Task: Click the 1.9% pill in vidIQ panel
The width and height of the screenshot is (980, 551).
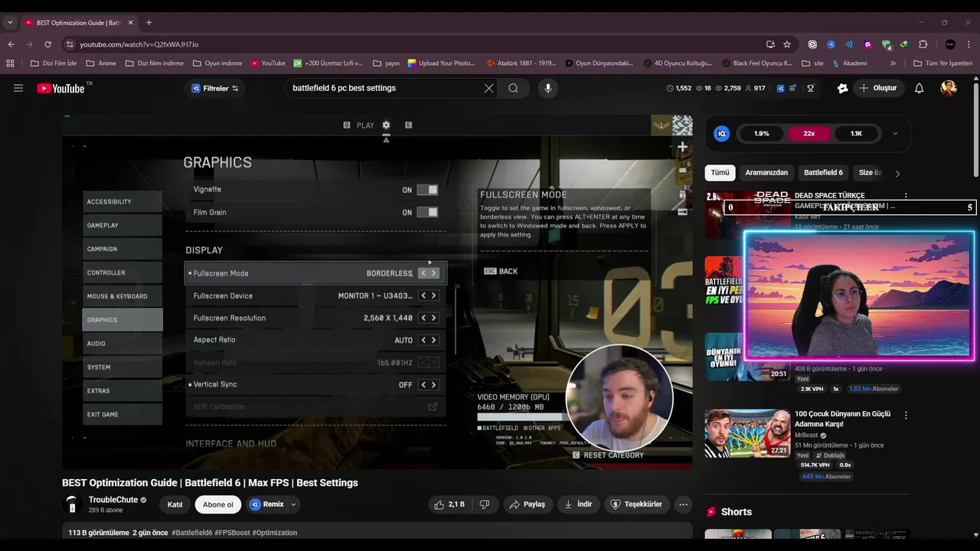Action: (761, 133)
